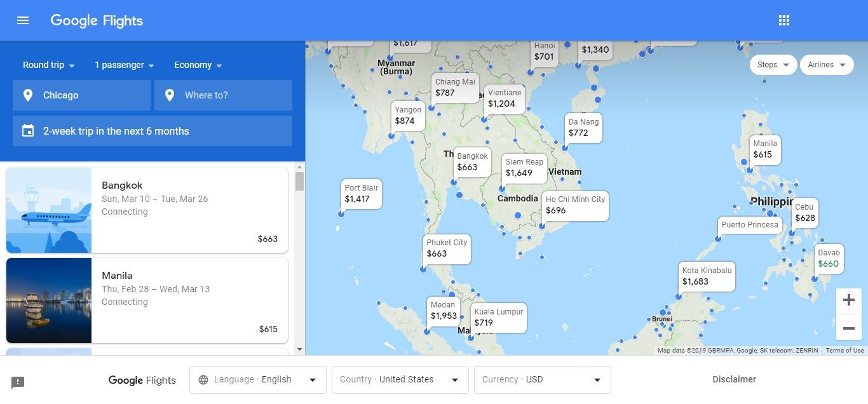Select Yangon $874 map label
The width and height of the screenshot is (868, 404).
pos(408,116)
